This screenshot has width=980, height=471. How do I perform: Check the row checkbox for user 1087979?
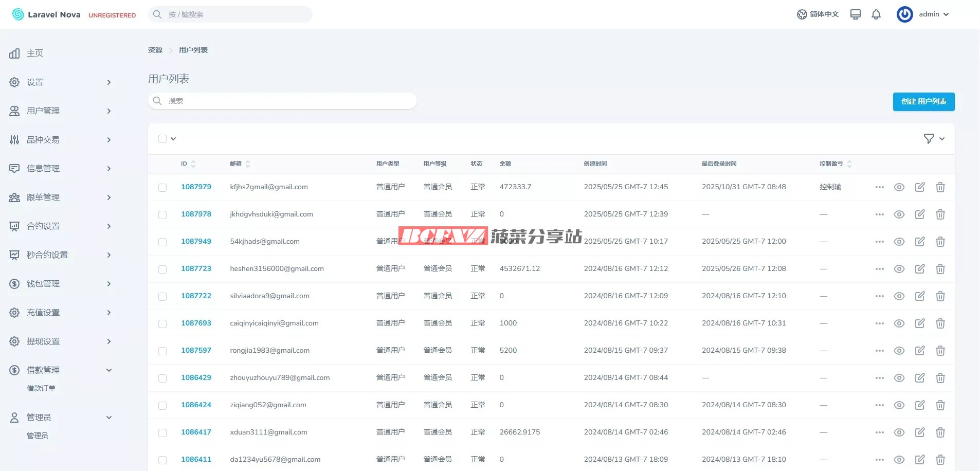coord(162,188)
